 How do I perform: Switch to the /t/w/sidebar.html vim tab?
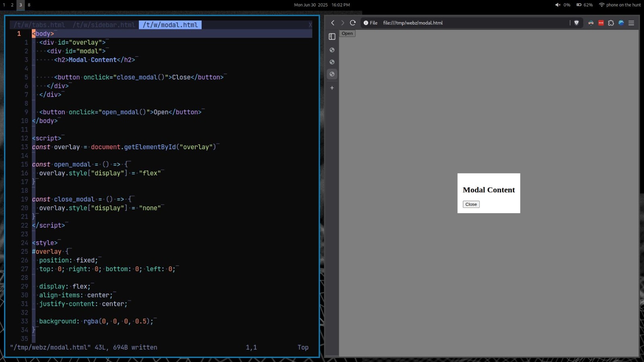[104, 25]
